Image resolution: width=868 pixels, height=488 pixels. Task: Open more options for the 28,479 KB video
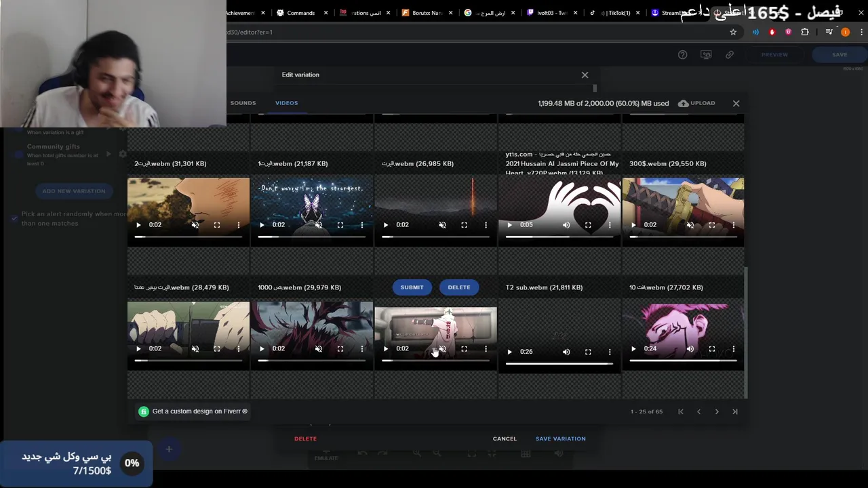pos(239,348)
